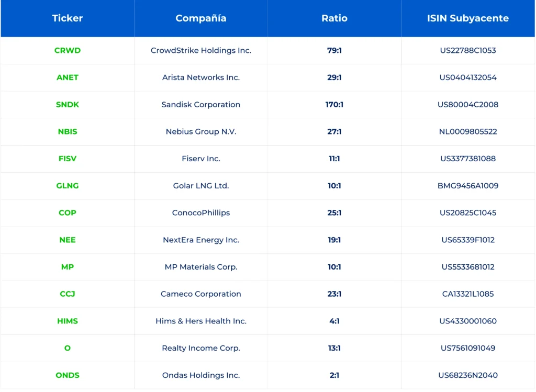Click the Ratio column header
Image resolution: width=536 pixels, height=392 pixels.
click(334, 18)
